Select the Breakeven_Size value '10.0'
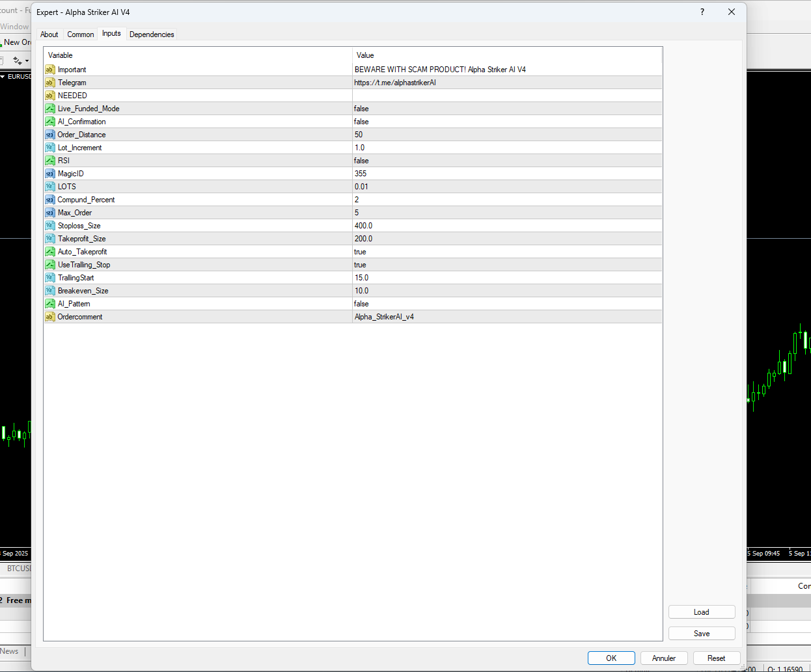This screenshot has height=672, width=811. pyautogui.click(x=507, y=291)
